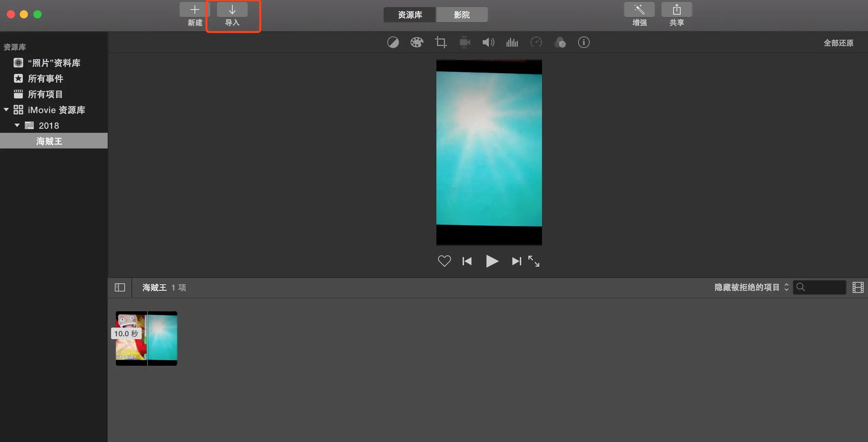The width and height of the screenshot is (868, 442).
Task: Open the color balance adjustment tool
Action: (393, 43)
